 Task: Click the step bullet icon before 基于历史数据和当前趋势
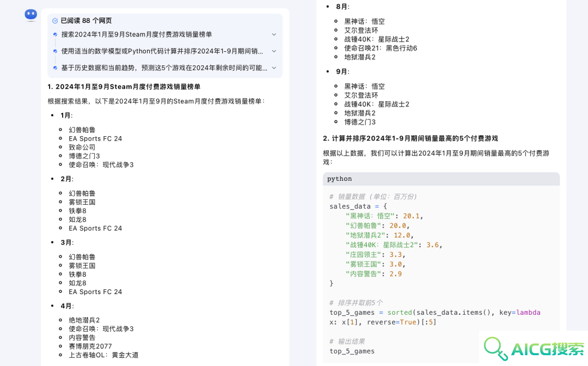[x=55, y=68]
